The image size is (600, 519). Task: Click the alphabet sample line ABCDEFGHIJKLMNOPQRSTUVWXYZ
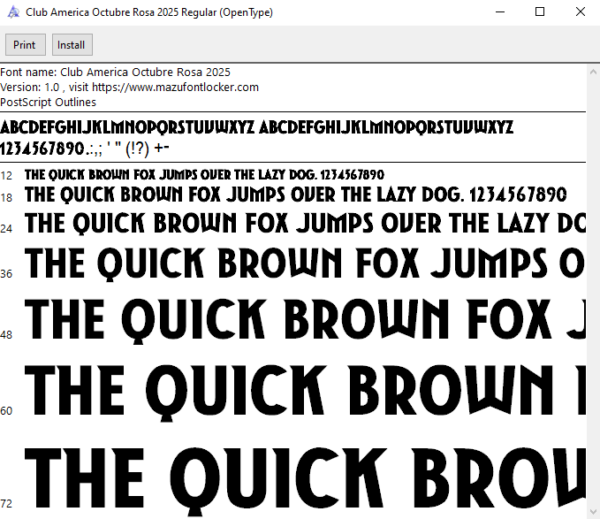(256, 127)
